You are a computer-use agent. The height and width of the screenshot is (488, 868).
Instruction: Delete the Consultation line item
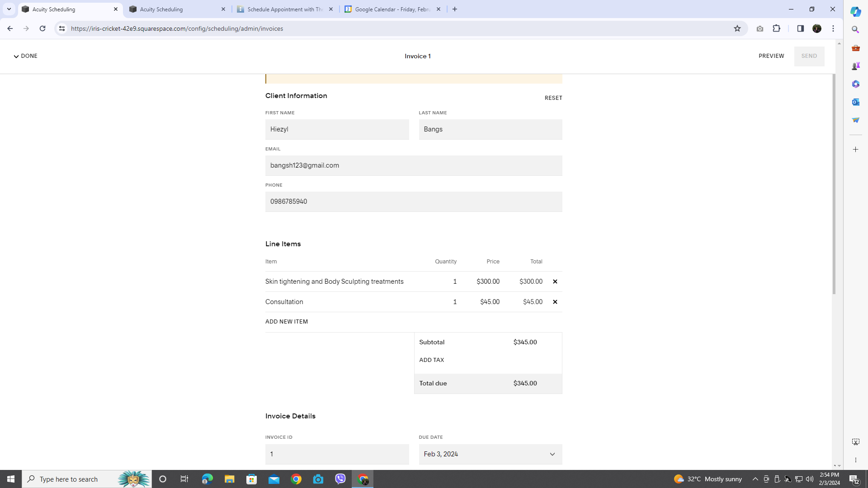pyautogui.click(x=555, y=302)
